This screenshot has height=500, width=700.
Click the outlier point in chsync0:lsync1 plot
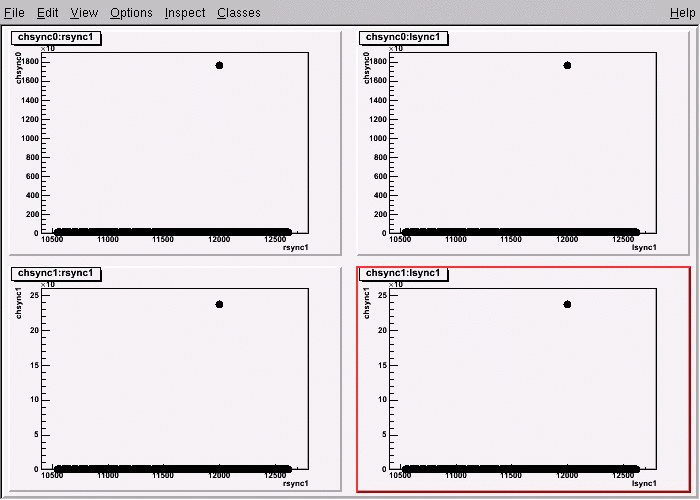tap(567, 65)
